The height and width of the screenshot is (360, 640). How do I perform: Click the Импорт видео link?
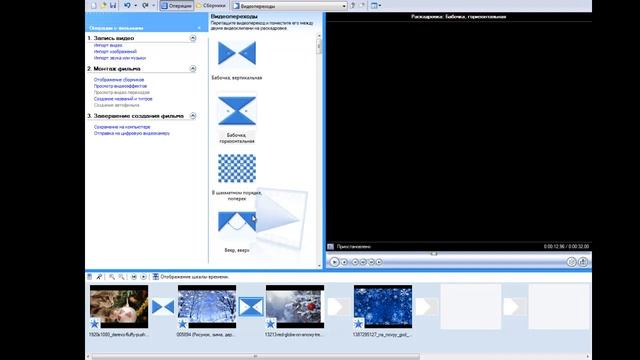click(x=108, y=45)
